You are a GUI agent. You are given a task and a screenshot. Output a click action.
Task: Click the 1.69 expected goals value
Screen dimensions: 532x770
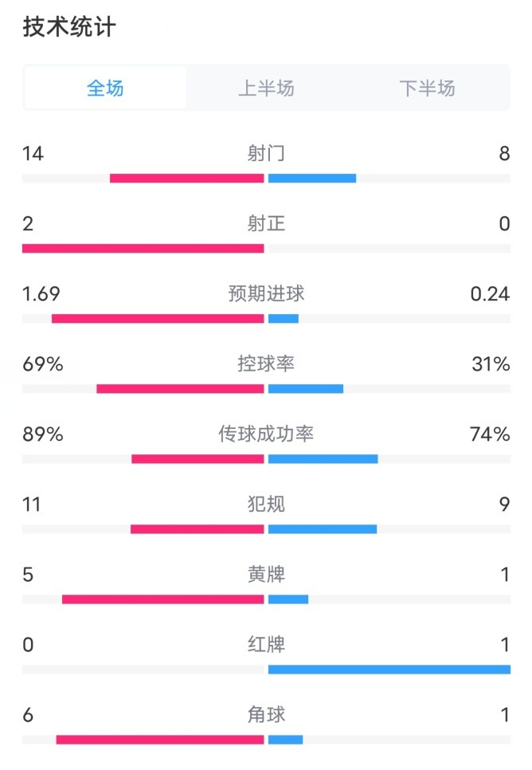[x=41, y=293]
